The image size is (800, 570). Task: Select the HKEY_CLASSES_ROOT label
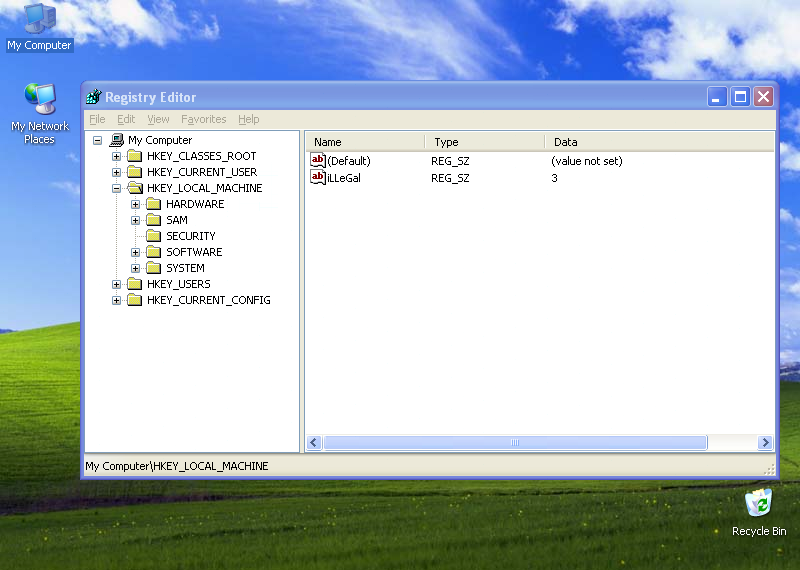click(x=202, y=156)
